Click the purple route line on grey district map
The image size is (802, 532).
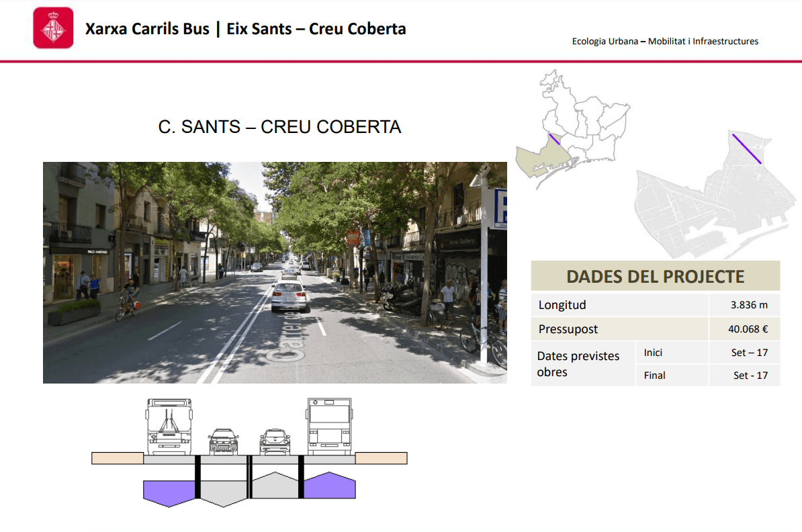click(x=746, y=148)
